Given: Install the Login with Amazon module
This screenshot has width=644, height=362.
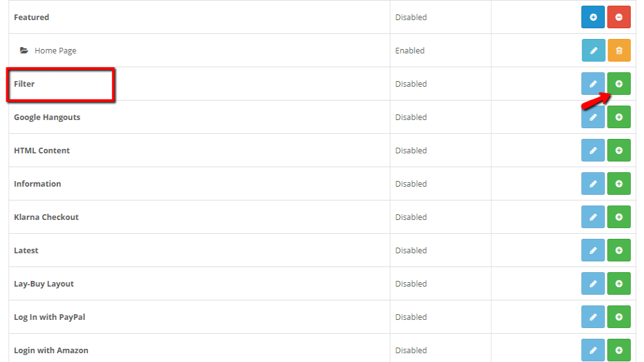Looking at the screenshot, I should pyautogui.click(x=619, y=350).
